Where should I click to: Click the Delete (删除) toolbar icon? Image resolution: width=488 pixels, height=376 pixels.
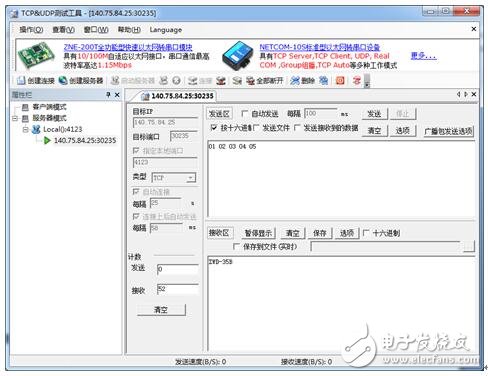tap(295, 81)
